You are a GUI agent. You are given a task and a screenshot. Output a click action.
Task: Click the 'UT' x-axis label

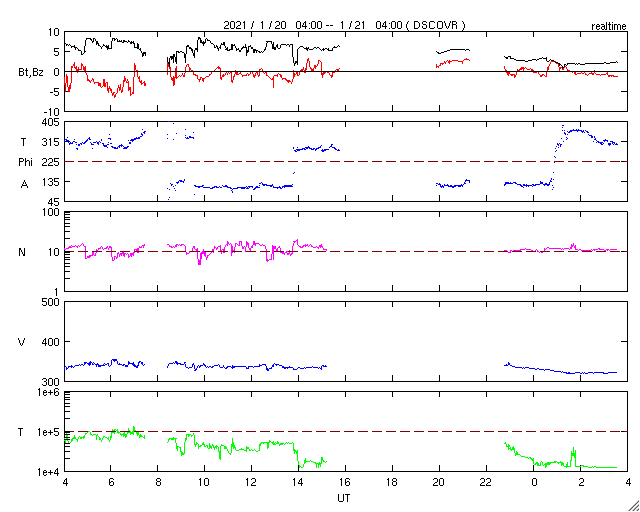tap(344, 498)
